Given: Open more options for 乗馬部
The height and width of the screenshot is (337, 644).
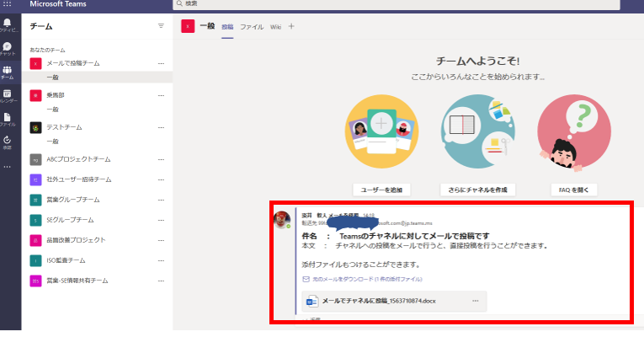Looking at the screenshot, I should (x=161, y=95).
